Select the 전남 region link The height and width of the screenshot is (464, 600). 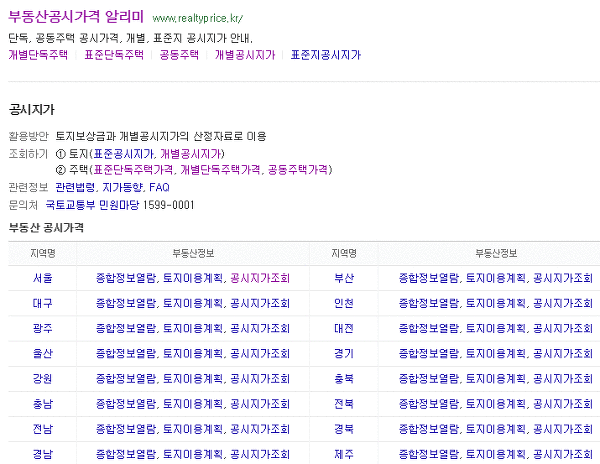tap(42, 429)
